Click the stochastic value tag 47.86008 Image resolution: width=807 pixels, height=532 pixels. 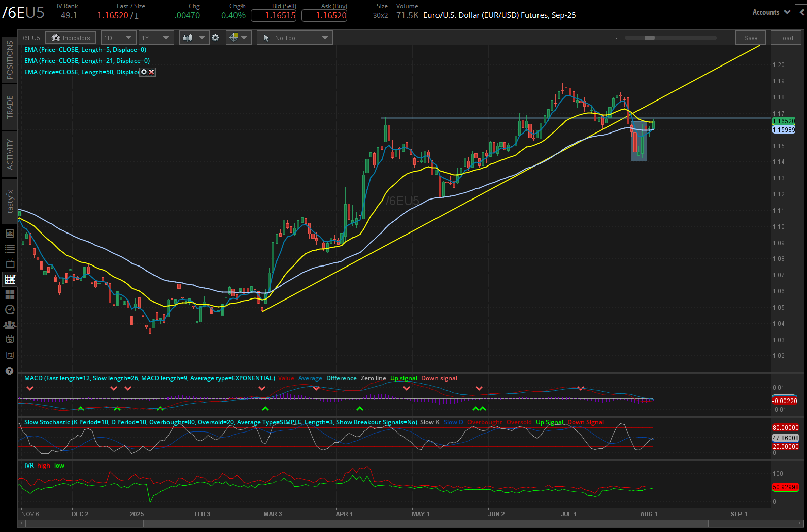785,438
